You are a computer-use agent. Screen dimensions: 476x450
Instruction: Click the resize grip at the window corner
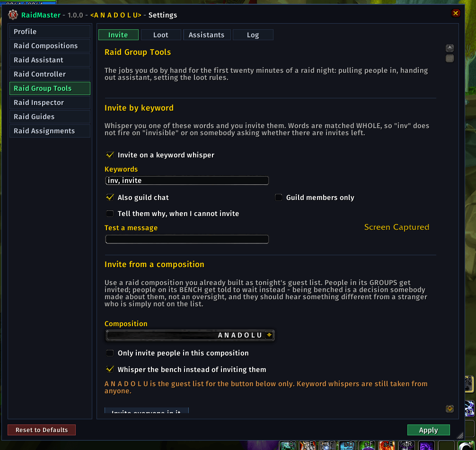pyautogui.click(x=460, y=435)
